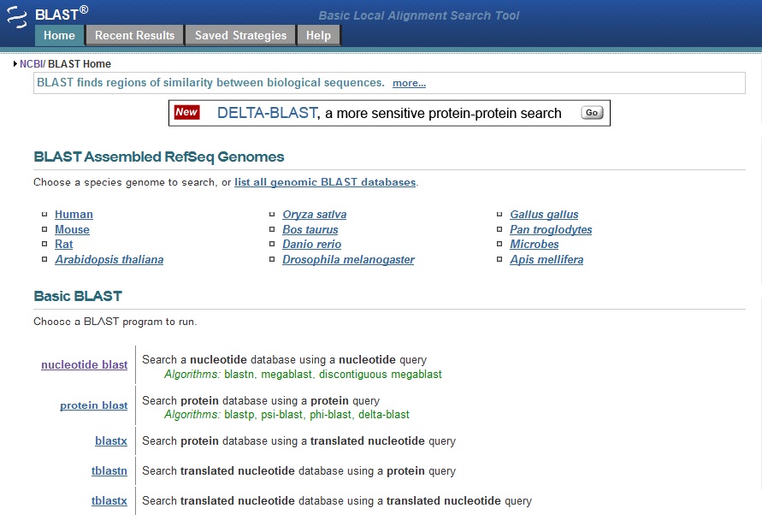Viewport: 762px width, 532px height.
Task: Select the Drosophila melanogaster genome
Action: (348, 259)
